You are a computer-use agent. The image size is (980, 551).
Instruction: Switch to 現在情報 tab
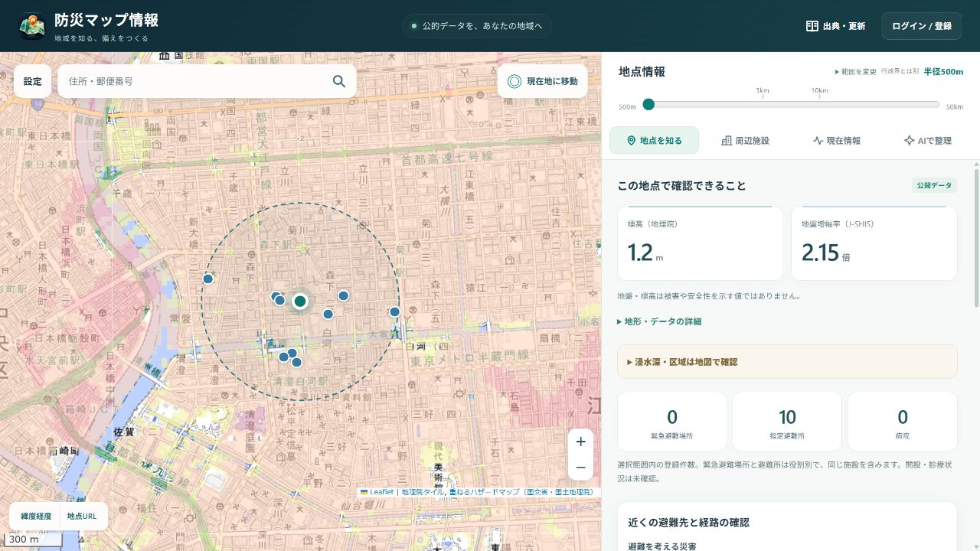836,141
